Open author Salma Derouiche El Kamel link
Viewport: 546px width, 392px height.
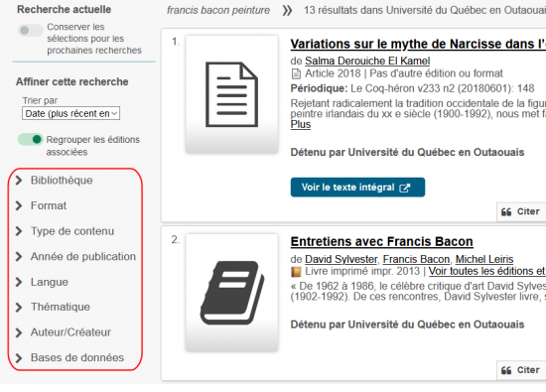(x=367, y=61)
